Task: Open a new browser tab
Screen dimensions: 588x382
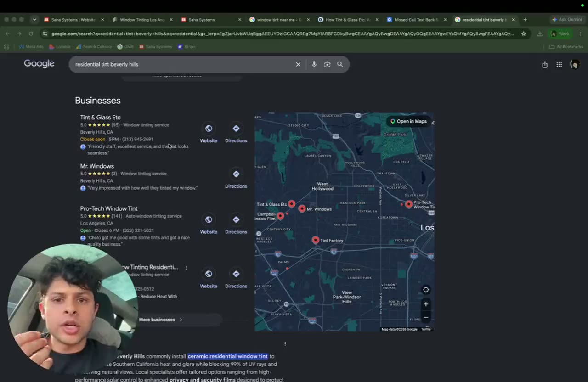Action: (525, 20)
